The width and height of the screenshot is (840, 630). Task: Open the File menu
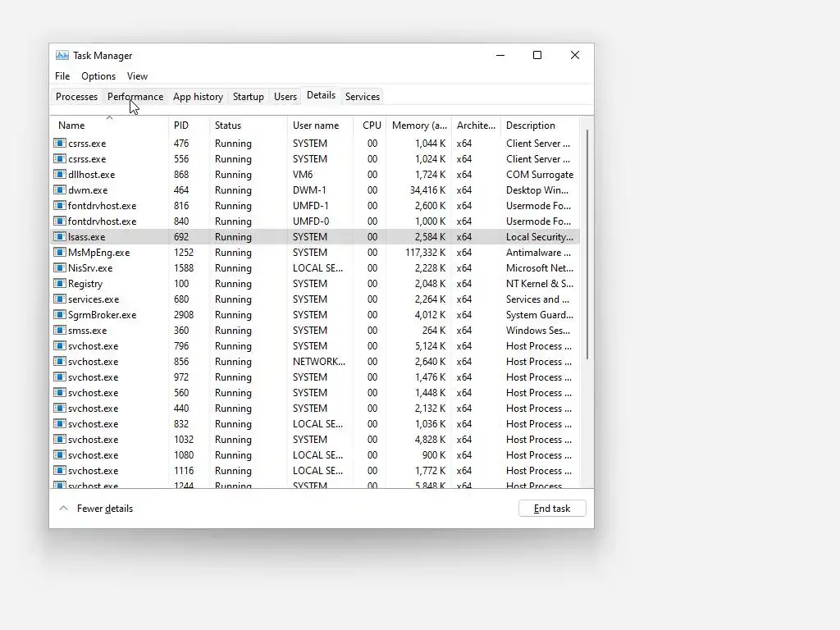coord(62,76)
